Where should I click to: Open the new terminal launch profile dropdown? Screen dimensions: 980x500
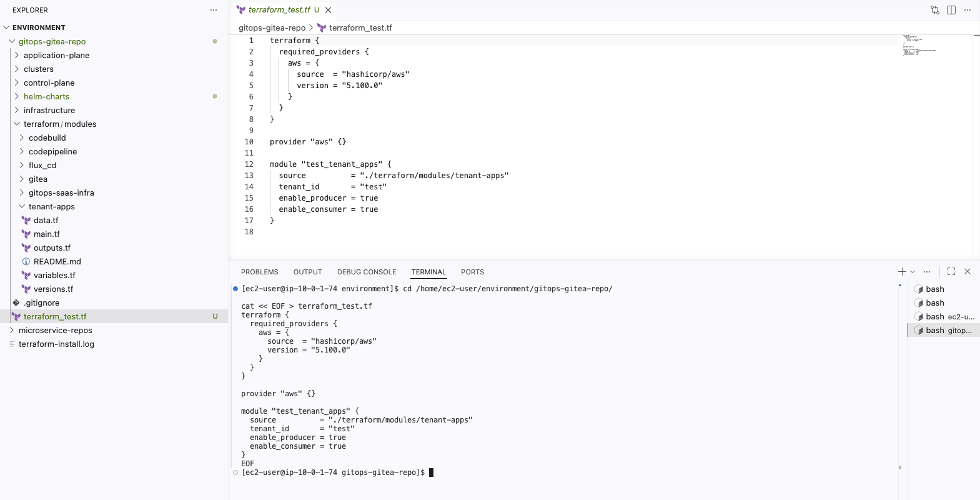(913, 272)
